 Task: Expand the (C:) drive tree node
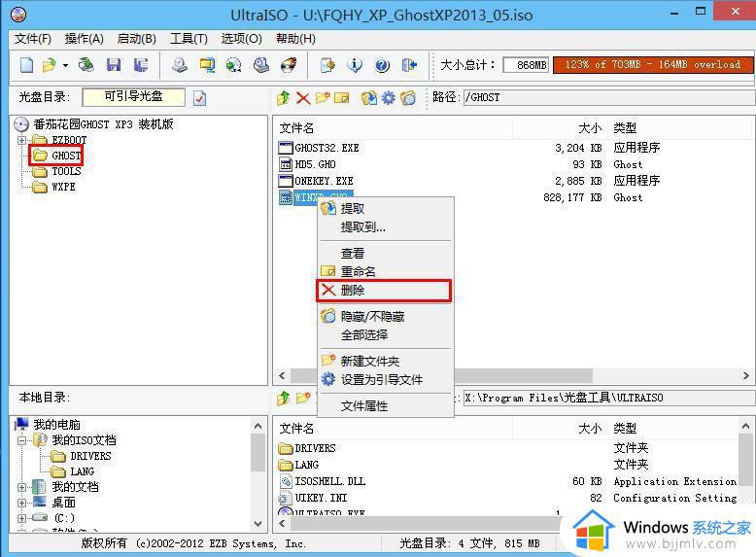(x=21, y=518)
